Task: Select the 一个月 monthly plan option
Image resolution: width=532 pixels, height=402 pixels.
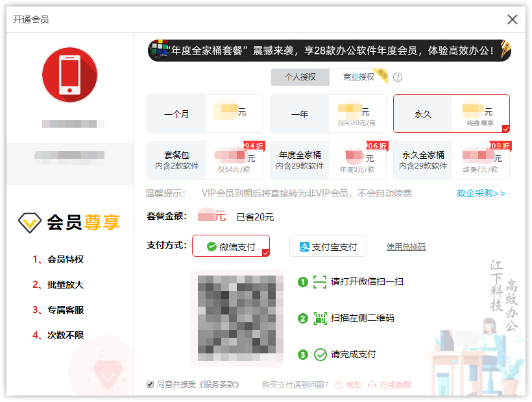Action: tap(204, 112)
